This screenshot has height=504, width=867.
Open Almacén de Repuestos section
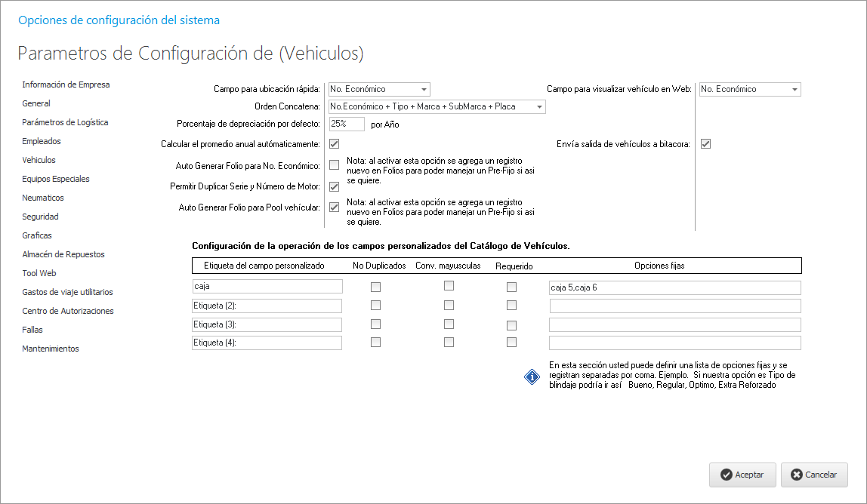tap(63, 254)
